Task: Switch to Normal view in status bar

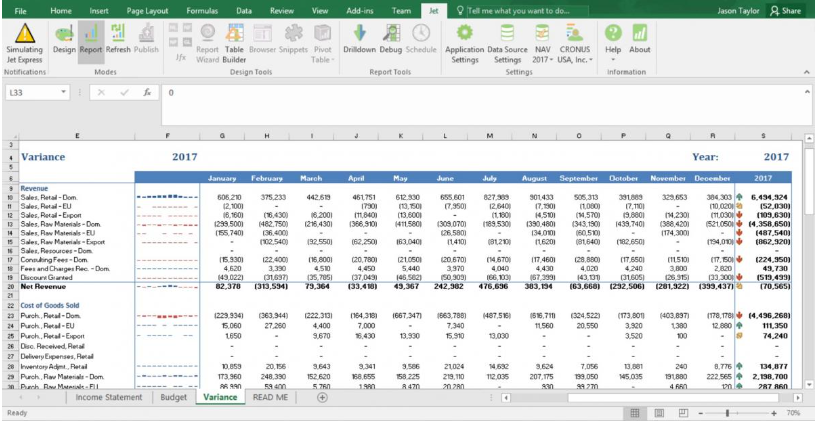Action: pos(634,413)
